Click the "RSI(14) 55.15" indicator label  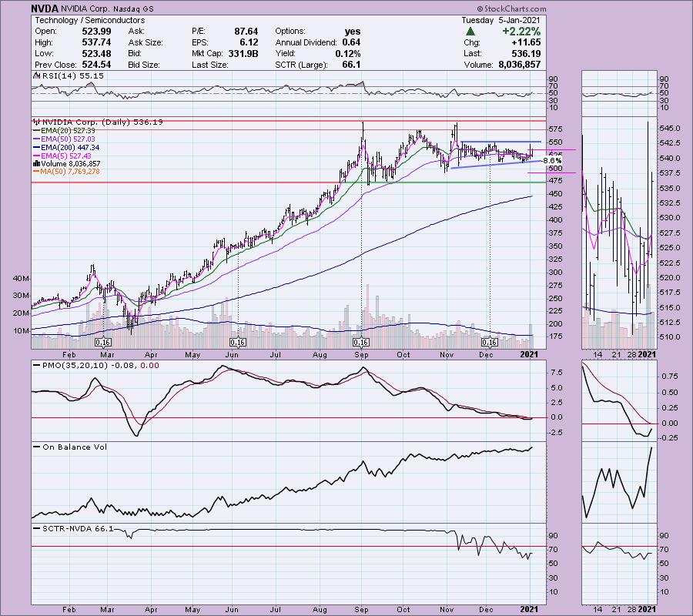[x=72, y=75]
